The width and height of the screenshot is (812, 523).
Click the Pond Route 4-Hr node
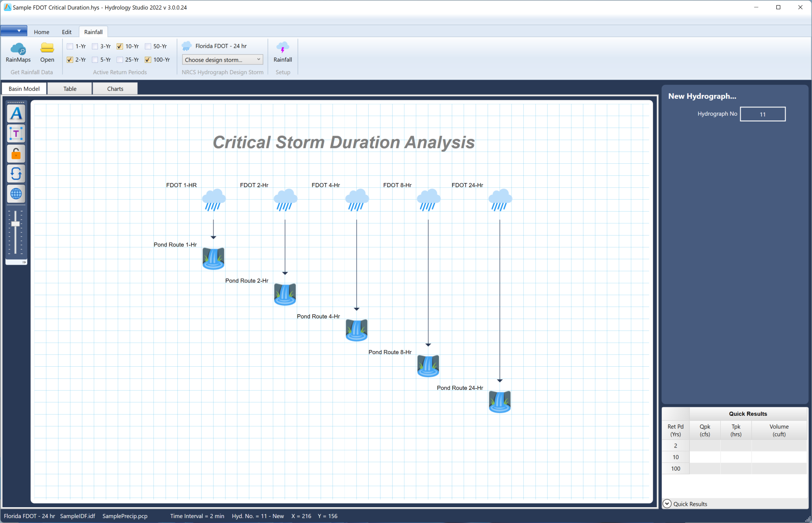(356, 330)
